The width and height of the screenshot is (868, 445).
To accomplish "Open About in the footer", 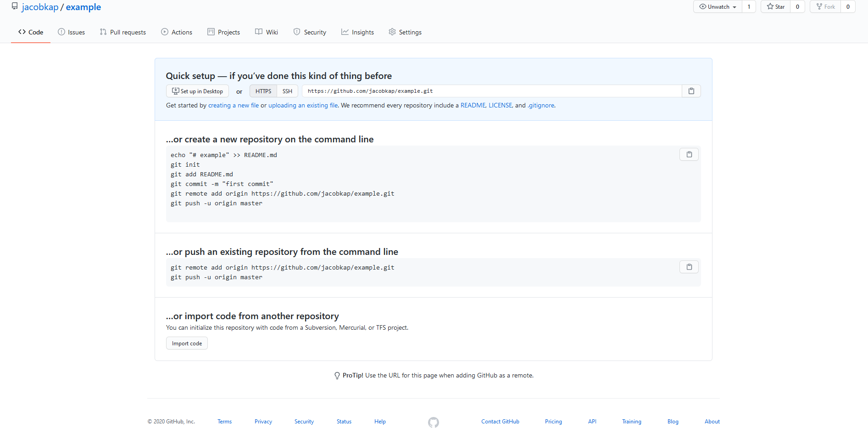I will (x=712, y=422).
